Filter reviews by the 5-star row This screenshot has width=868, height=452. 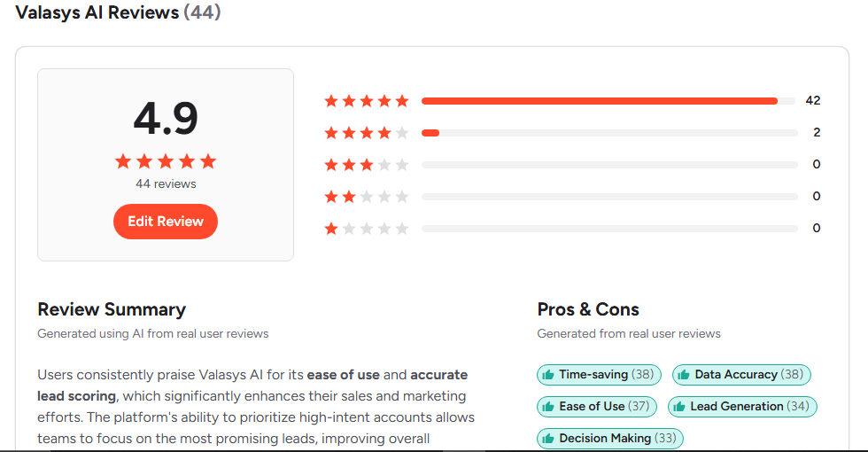pyautogui.click(x=572, y=101)
